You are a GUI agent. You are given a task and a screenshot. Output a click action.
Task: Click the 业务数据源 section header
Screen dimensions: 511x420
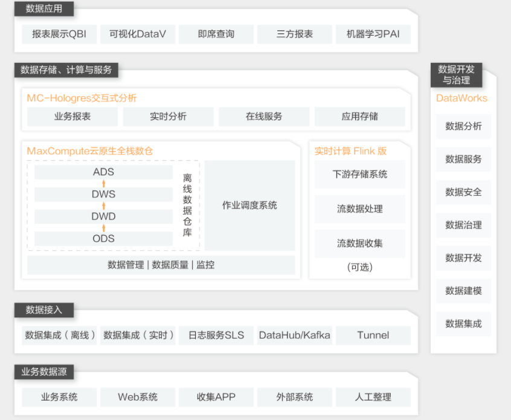point(44,372)
